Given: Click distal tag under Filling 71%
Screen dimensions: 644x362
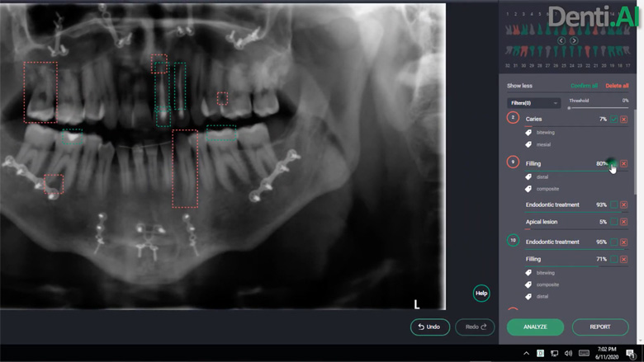Looking at the screenshot, I should tap(542, 296).
